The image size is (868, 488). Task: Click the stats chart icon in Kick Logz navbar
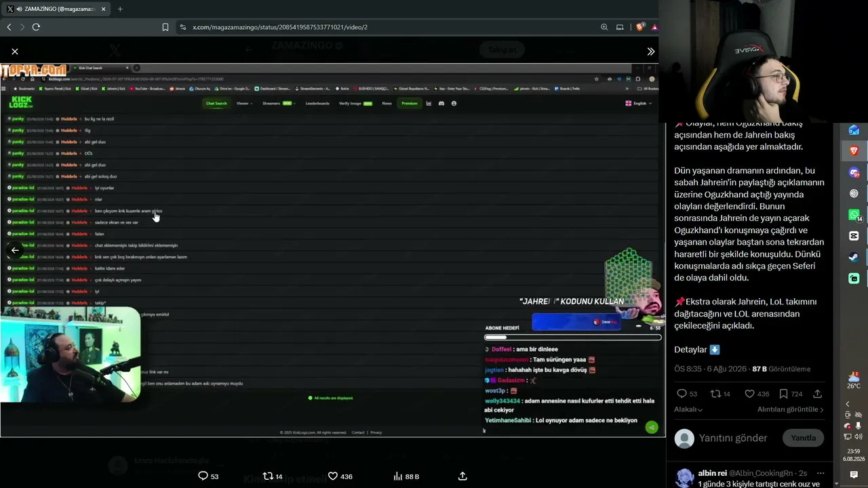pyautogui.click(x=429, y=104)
